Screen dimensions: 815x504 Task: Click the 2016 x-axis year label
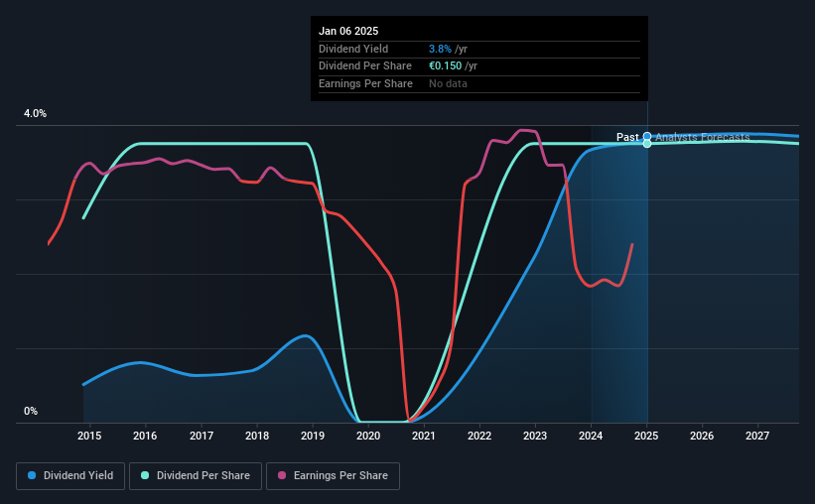point(145,436)
